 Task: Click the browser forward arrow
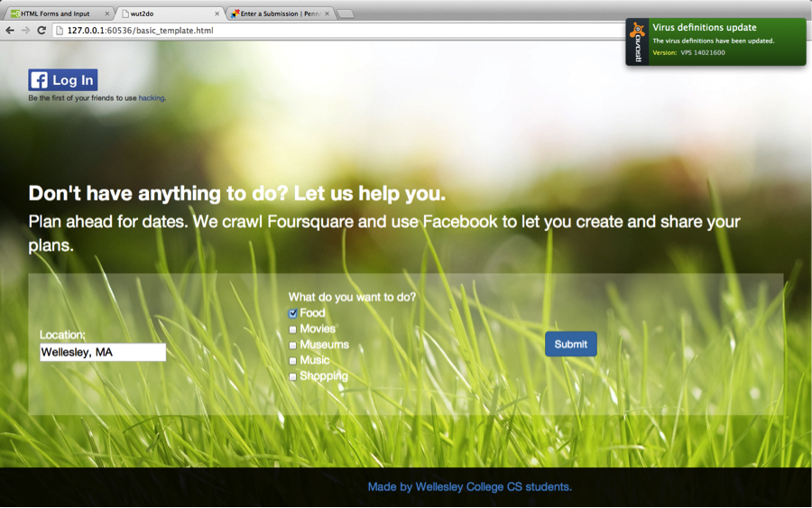tap(26, 31)
